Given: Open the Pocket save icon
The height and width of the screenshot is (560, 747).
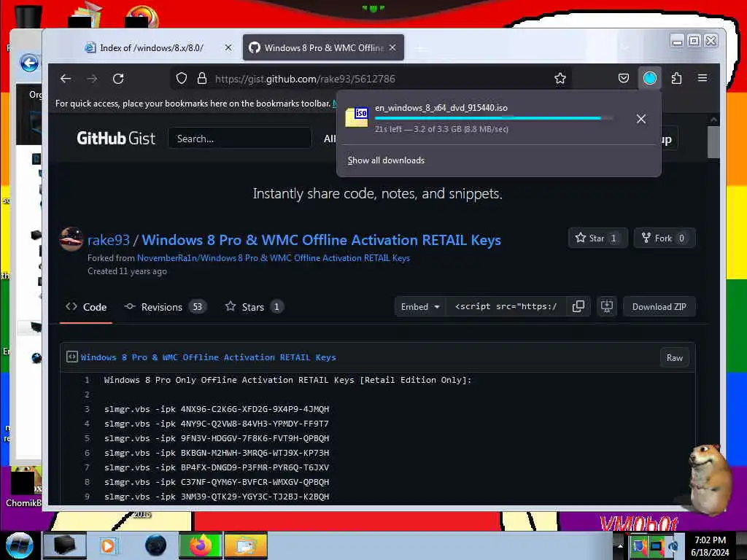Looking at the screenshot, I should (624, 78).
